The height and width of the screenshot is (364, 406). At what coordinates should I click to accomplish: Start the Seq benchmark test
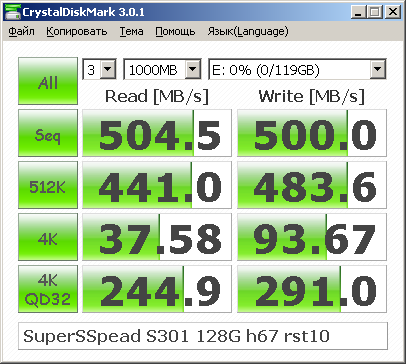[48, 133]
